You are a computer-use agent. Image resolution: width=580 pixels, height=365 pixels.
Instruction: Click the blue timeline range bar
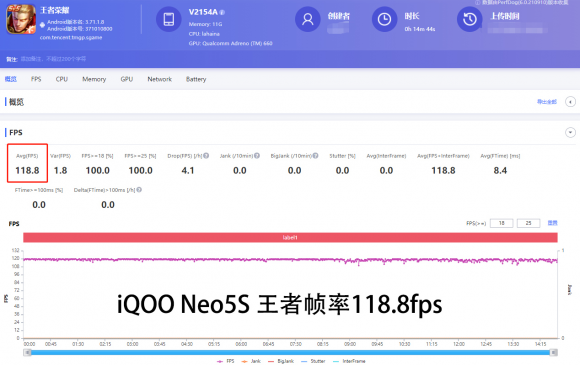pos(290,353)
